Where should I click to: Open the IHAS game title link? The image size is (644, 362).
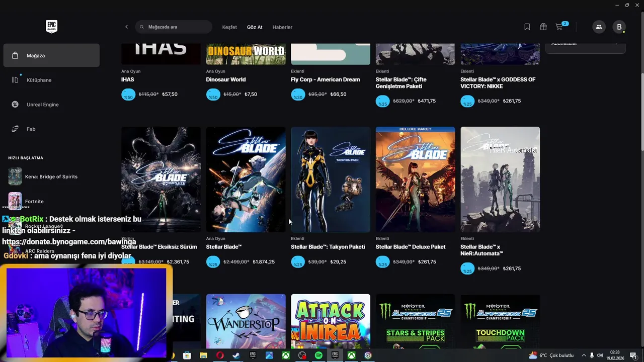coord(127,79)
